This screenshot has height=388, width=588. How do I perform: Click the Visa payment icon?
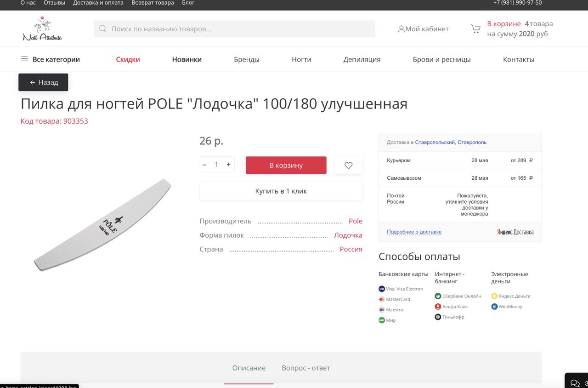coord(382,289)
